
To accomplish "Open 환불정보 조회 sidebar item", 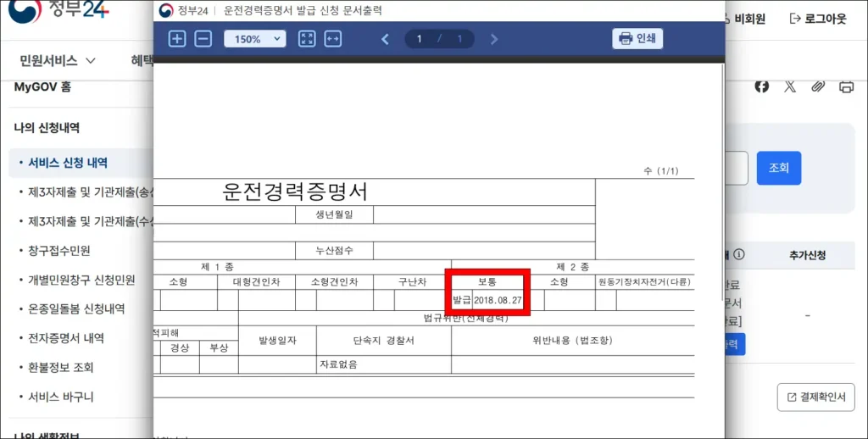I will click(x=61, y=368).
